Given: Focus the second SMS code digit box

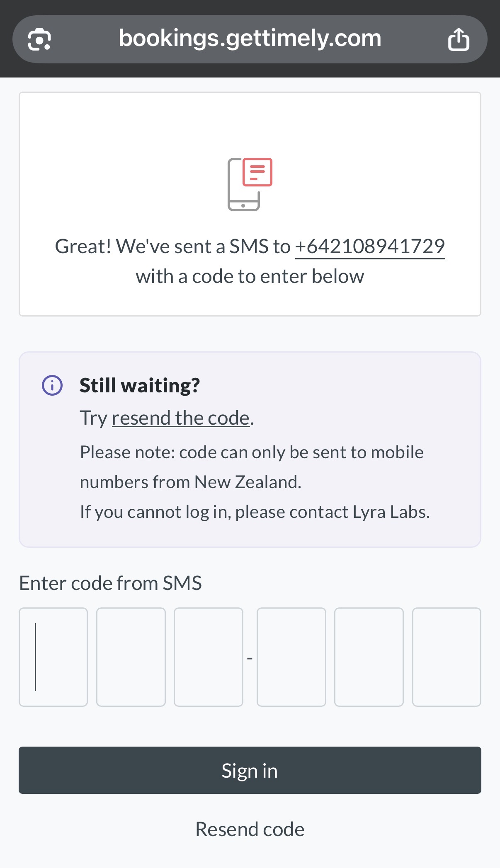Looking at the screenshot, I should pyautogui.click(x=131, y=657).
